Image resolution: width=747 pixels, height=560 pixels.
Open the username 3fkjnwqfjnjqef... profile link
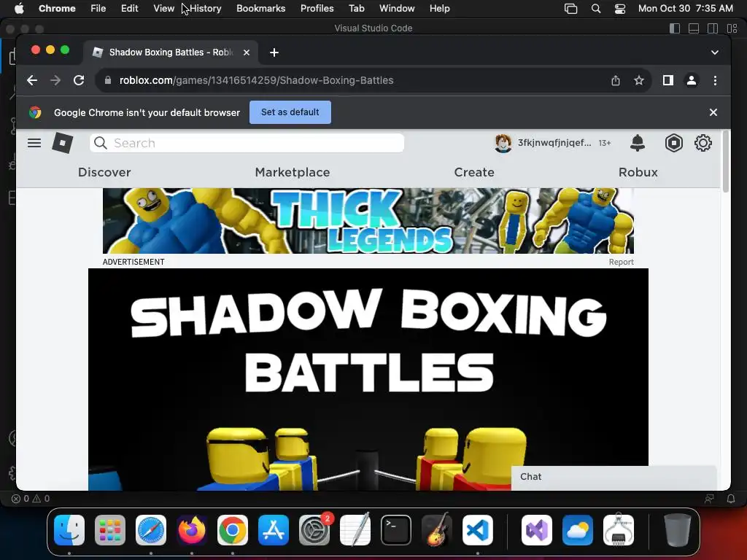click(554, 143)
